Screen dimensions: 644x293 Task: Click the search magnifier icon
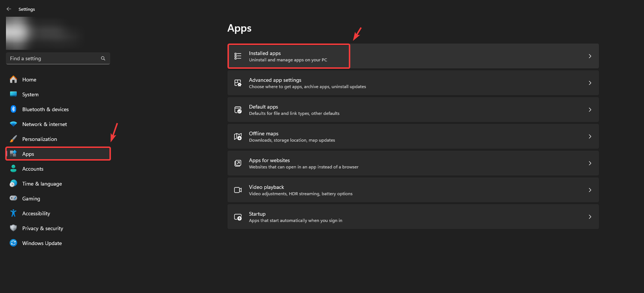click(103, 58)
